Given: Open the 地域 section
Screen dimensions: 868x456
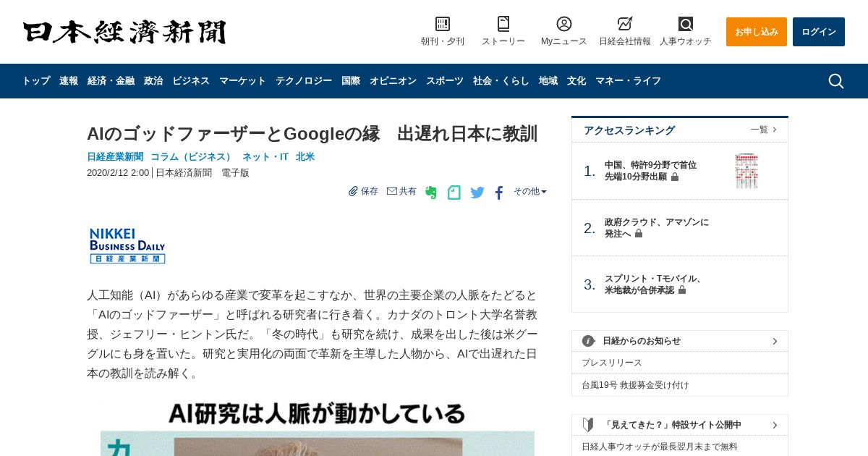Looking at the screenshot, I should (548, 81).
